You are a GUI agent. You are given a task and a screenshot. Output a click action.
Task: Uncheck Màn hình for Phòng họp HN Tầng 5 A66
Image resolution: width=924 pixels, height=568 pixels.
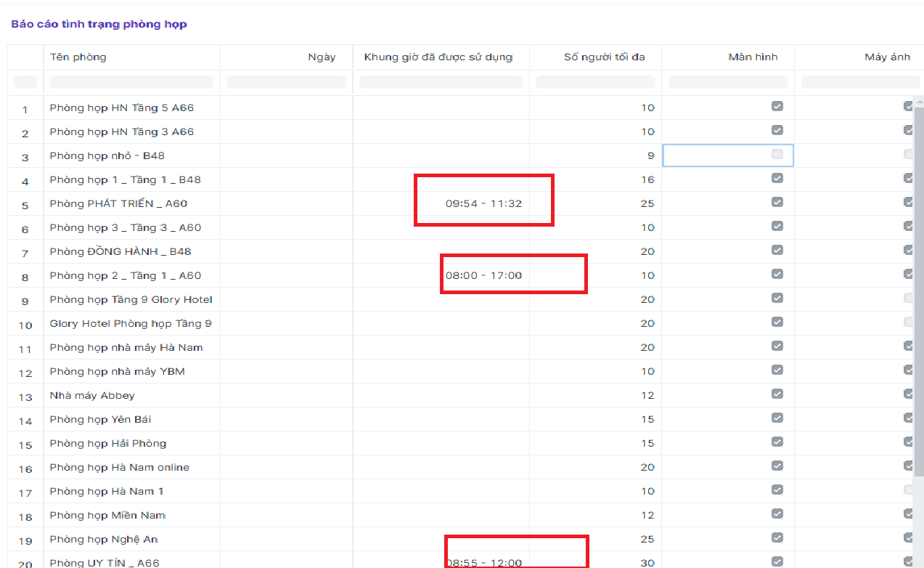click(777, 107)
